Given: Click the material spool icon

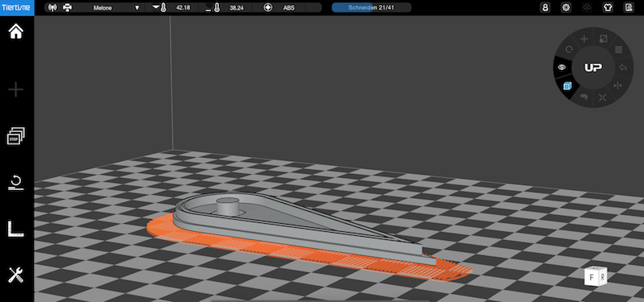Looking at the screenshot, I should pos(268,7).
